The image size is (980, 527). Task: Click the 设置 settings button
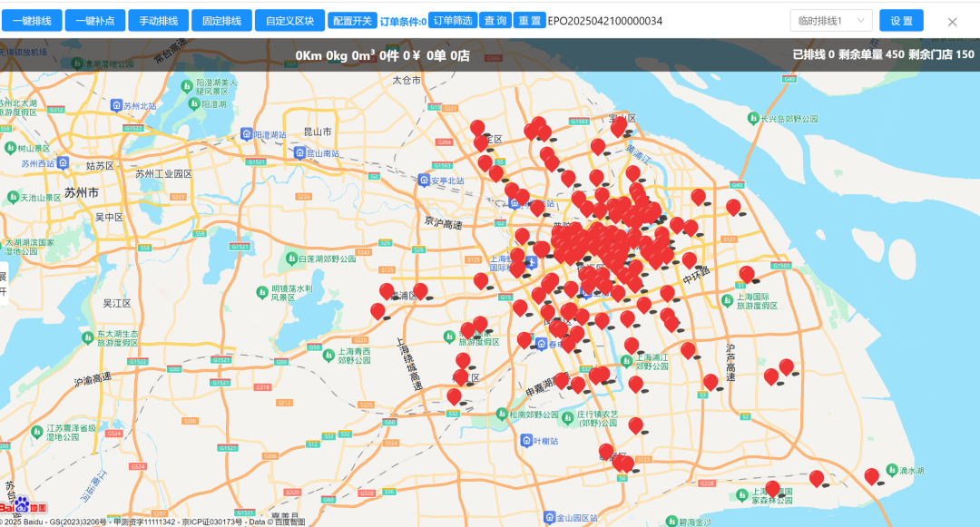click(x=901, y=21)
